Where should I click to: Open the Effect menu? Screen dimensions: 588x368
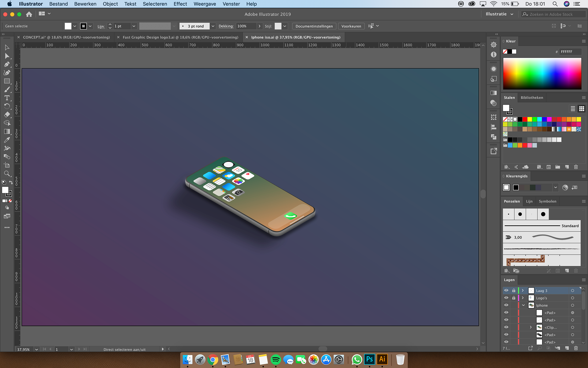(180, 4)
